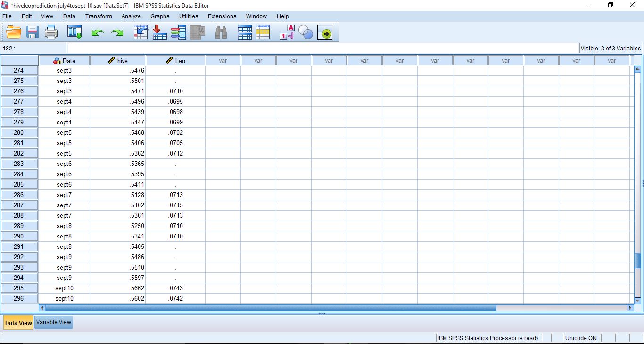Open a data document using the folder icon
The width and height of the screenshot is (644, 344).
(14, 32)
